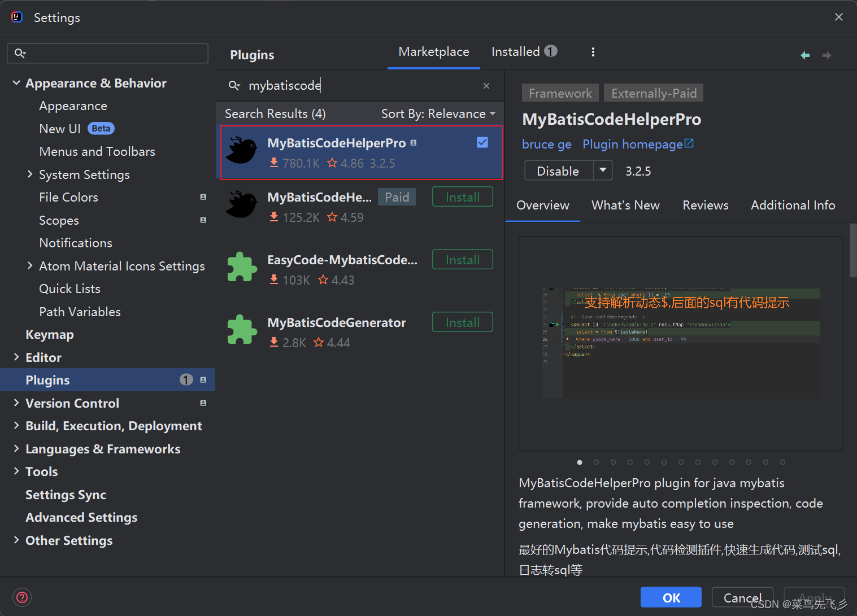The height and width of the screenshot is (616, 857).
Task: Click the MyBatisCodeGenerator puzzle icon
Action: point(242,329)
